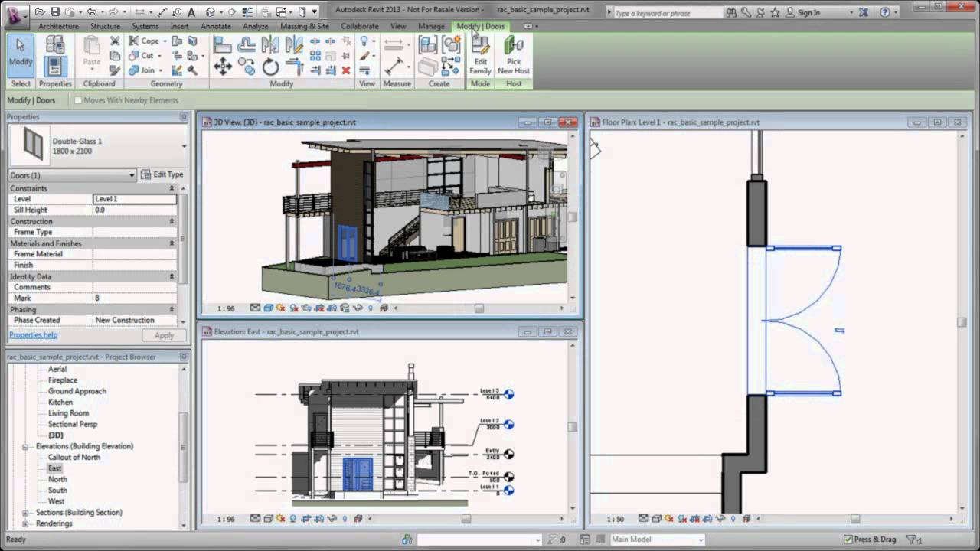Click the Edit Type button

click(162, 174)
